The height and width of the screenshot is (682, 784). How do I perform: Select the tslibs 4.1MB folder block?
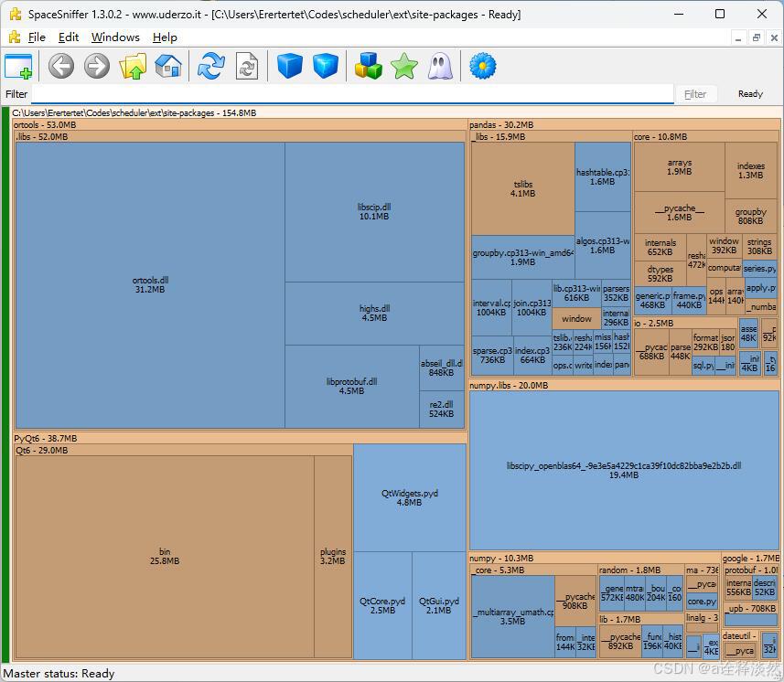pyautogui.click(x=522, y=189)
